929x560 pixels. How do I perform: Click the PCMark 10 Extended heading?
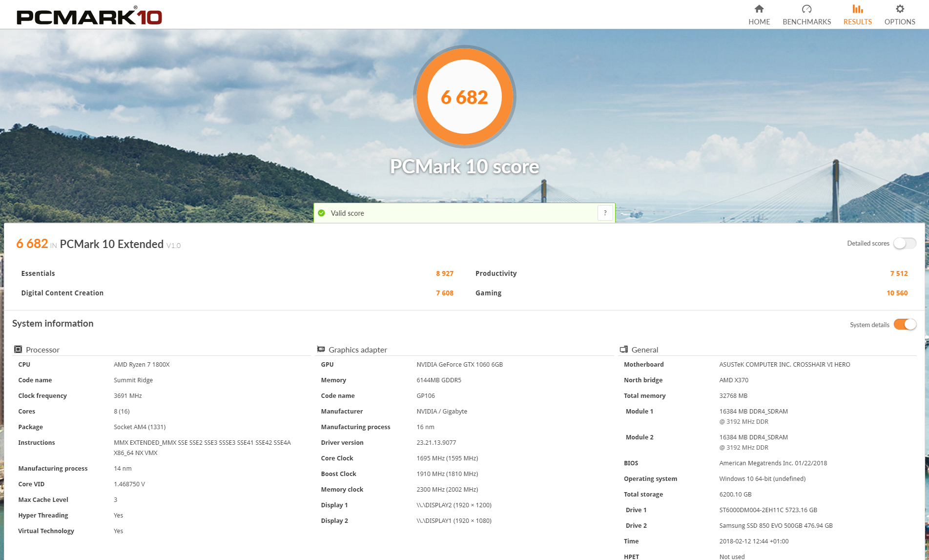pyautogui.click(x=112, y=244)
